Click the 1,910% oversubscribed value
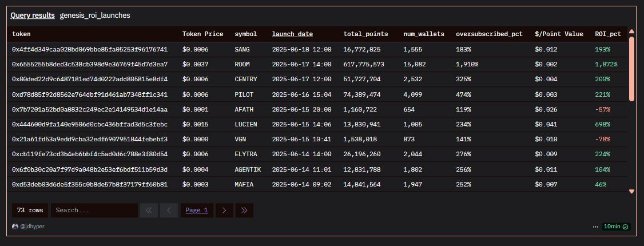 (467, 65)
